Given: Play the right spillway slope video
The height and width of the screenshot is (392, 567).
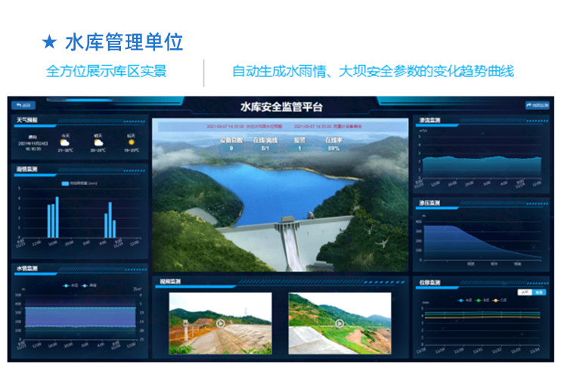Looking at the screenshot, I should point(339,323).
